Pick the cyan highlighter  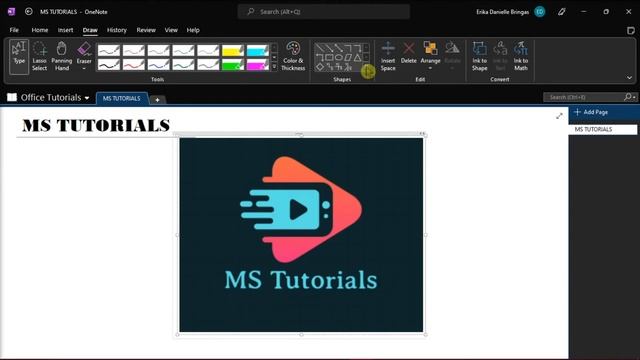pos(258,50)
